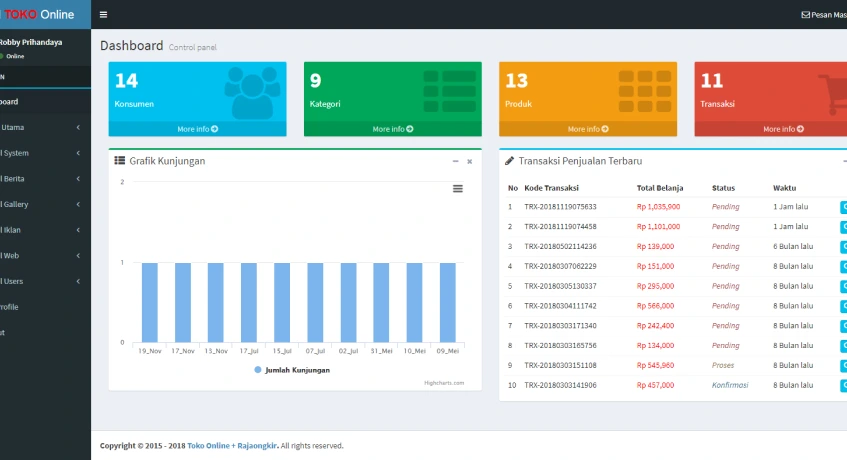This screenshot has width=847, height=460.
Task: Click the Konsumen people icon
Action: pos(254,92)
